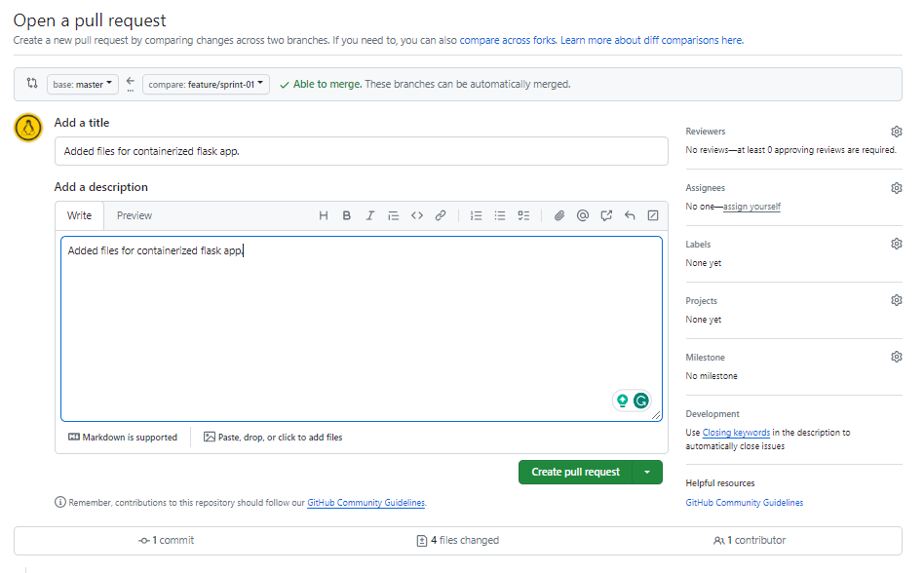
Task: View the 1 commit tab
Action: click(x=166, y=540)
